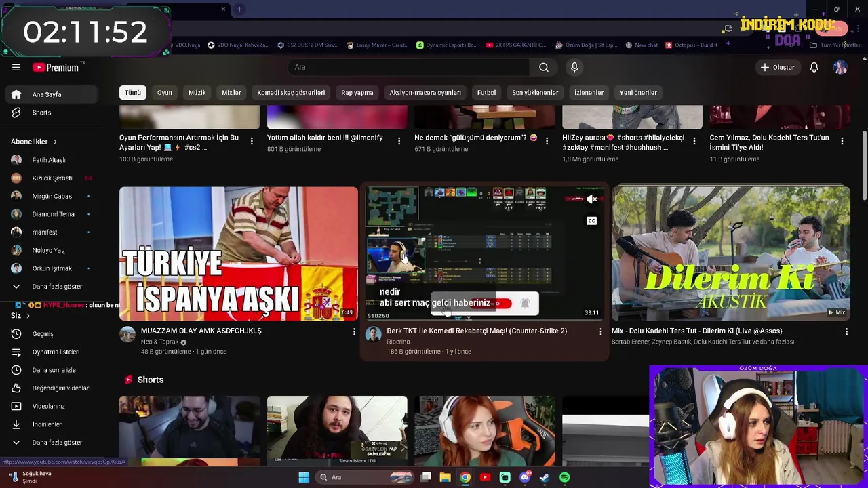Click the Oluştur create button
Viewport: 868px width, 488px height.
[777, 67]
